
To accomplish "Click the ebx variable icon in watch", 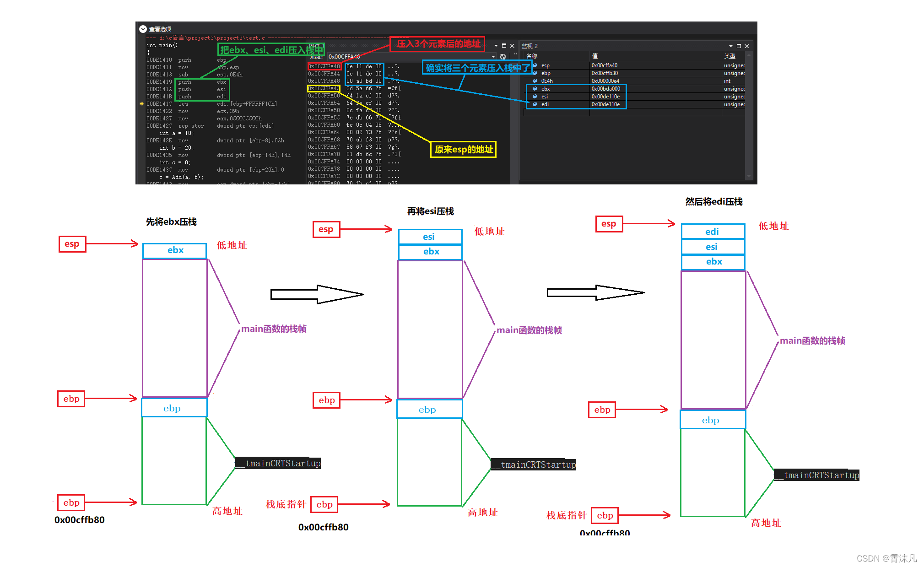I will click(535, 89).
